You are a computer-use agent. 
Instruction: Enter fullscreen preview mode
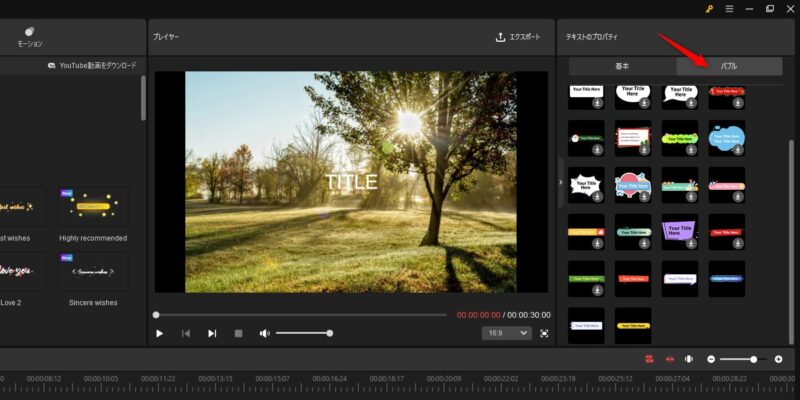coord(544,333)
